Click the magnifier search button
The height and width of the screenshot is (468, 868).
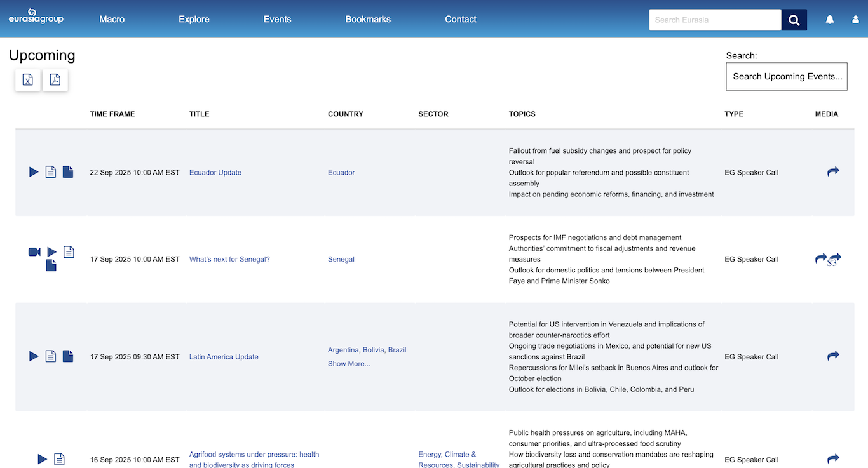point(794,20)
